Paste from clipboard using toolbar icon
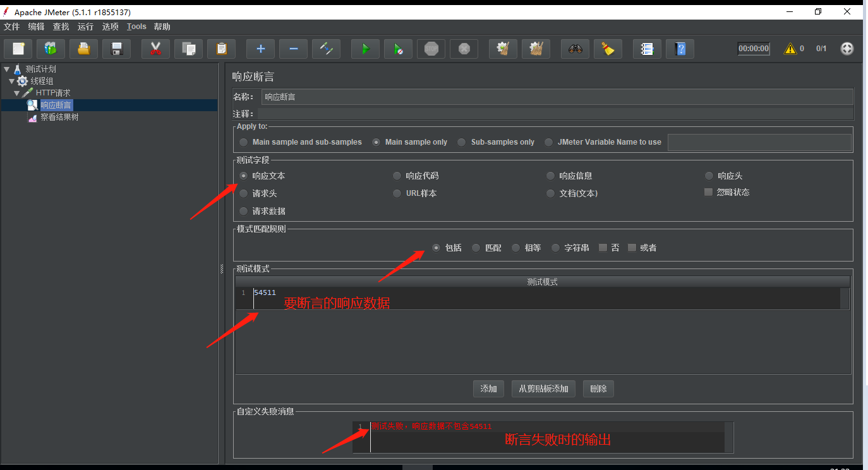 [221, 49]
